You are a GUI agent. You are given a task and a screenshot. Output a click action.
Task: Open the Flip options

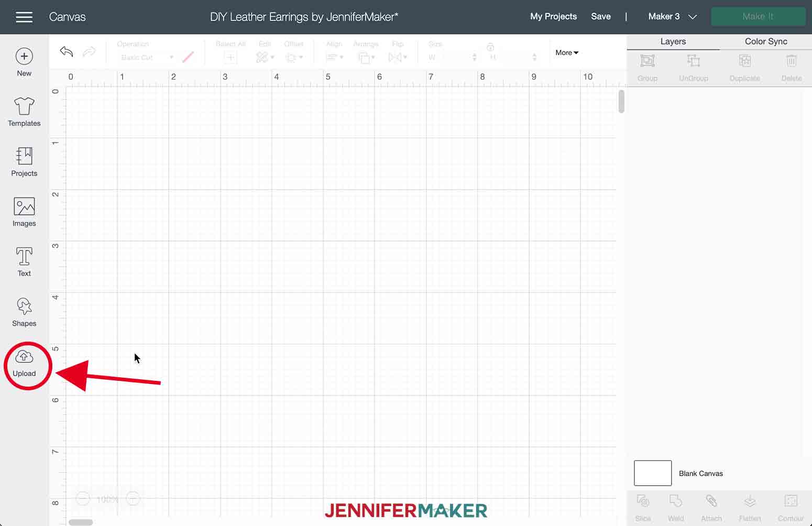[398, 57]
